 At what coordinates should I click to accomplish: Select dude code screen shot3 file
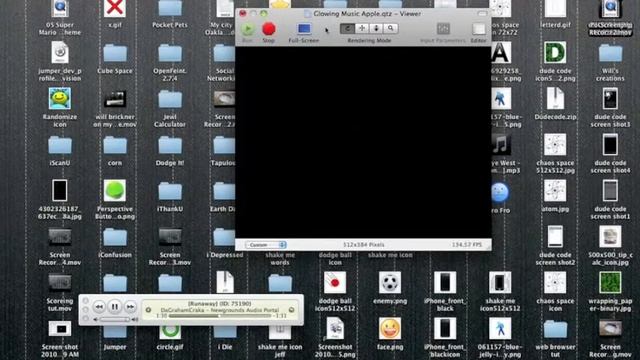[610, 98]
